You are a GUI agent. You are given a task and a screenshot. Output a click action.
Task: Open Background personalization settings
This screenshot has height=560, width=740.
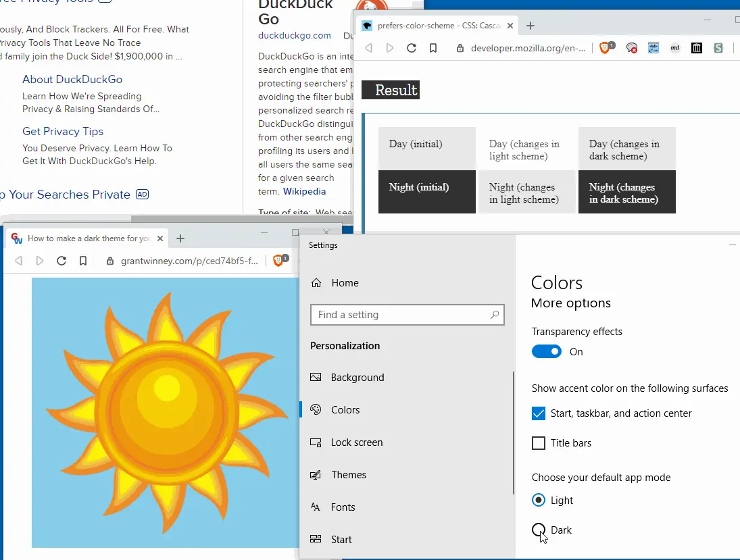click(347, 378)
